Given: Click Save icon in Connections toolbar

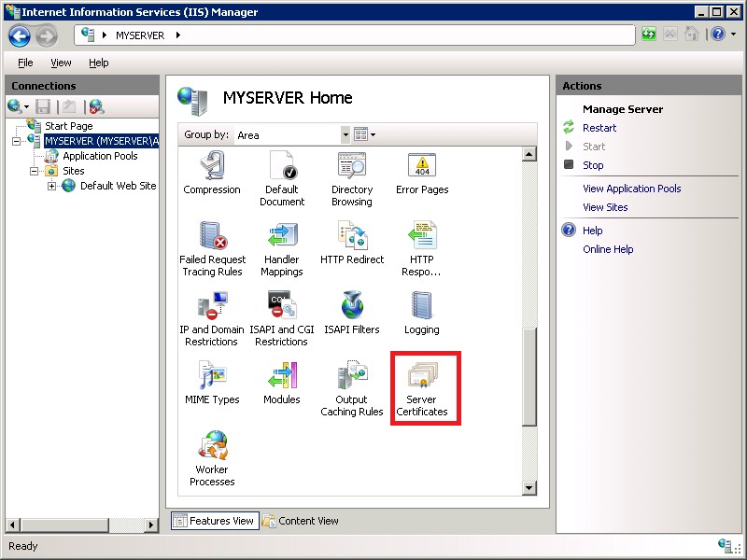Looking at the screenshot, I should tap(43, 106).
